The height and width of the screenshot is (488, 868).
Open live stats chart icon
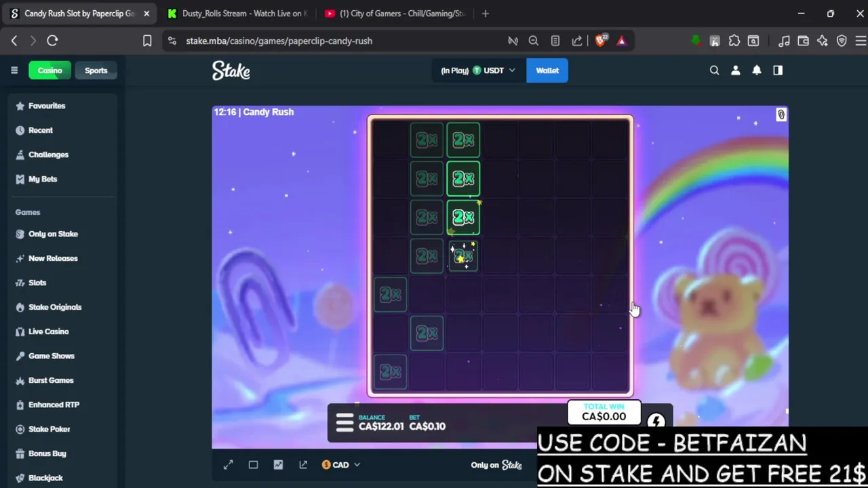coord(278,465)
